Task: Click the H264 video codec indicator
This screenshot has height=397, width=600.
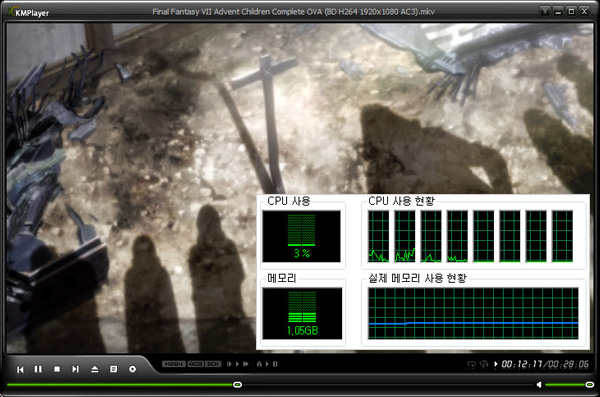Action: (x=174, y=364)
